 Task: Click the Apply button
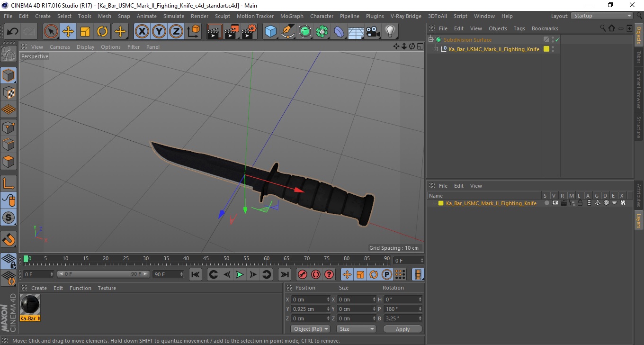[402, 329]
